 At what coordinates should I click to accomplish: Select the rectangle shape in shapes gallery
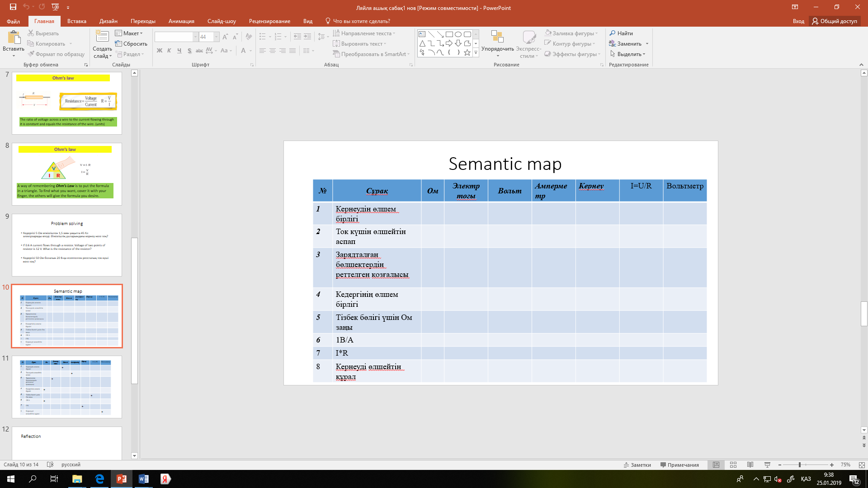point(449,34)
